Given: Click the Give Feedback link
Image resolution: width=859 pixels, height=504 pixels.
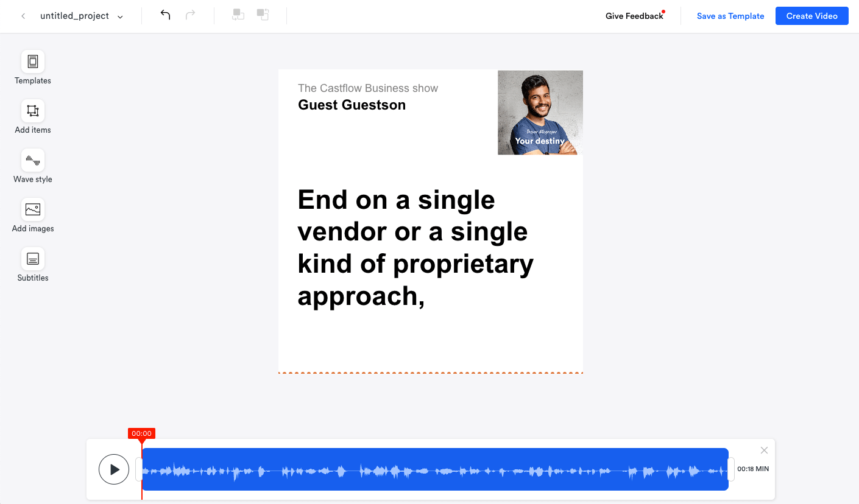Looking at the screenshot, I should point(634,16).
